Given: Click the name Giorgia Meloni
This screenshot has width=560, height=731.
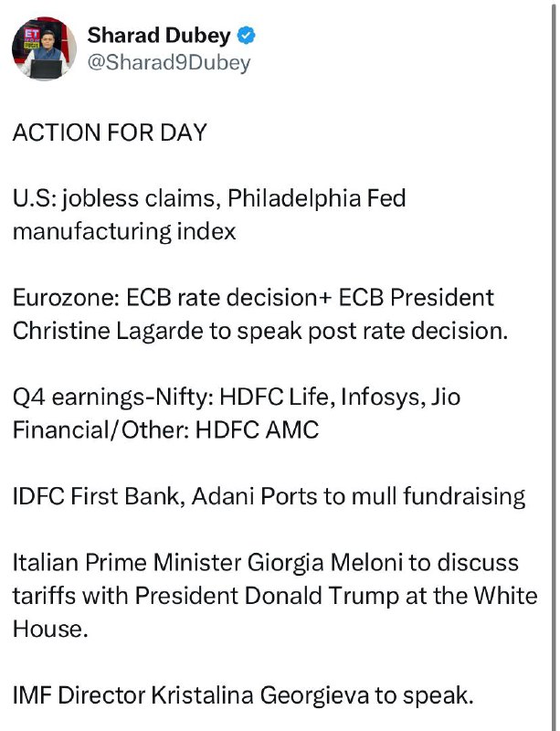Looking at the screenshot, I should 324,562.
